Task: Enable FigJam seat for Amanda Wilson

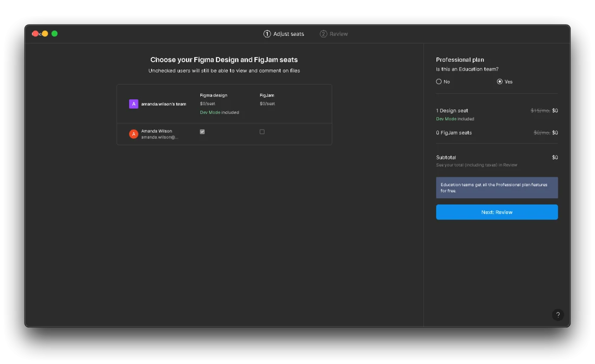Action: tap(262, 132)
